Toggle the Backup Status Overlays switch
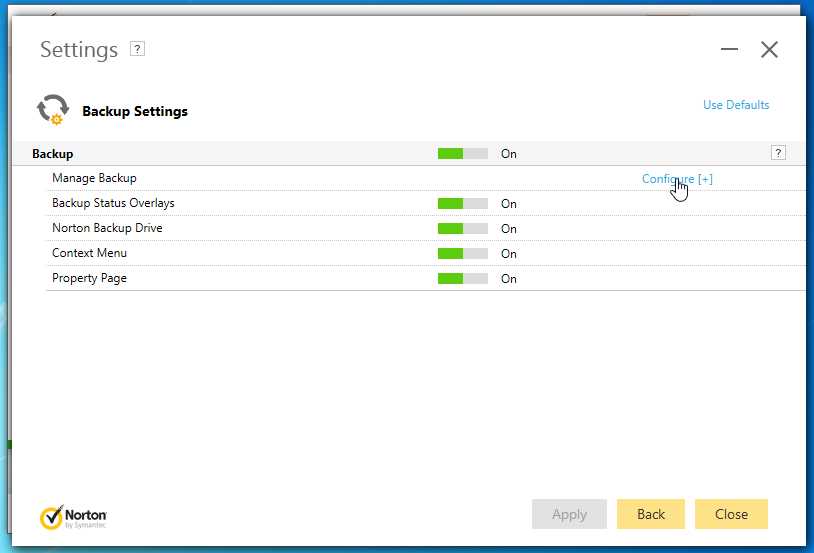 click(x=463, y=204)
